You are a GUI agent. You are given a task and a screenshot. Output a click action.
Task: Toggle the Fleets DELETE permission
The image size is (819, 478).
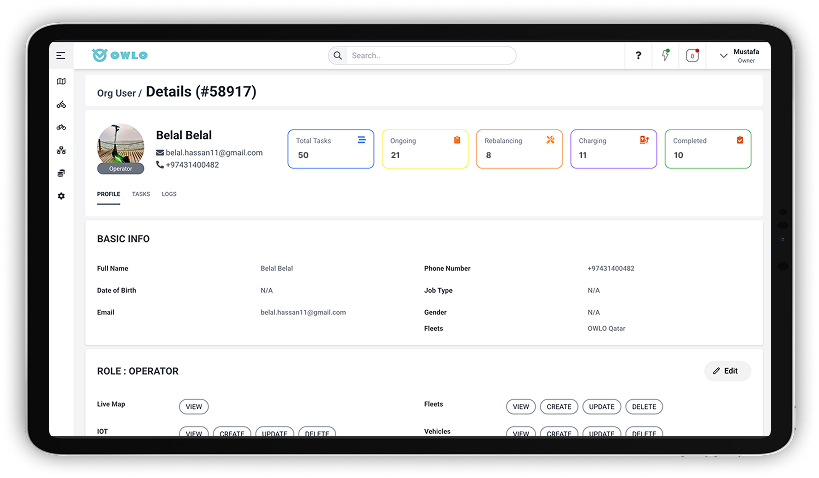pos(644,406)
